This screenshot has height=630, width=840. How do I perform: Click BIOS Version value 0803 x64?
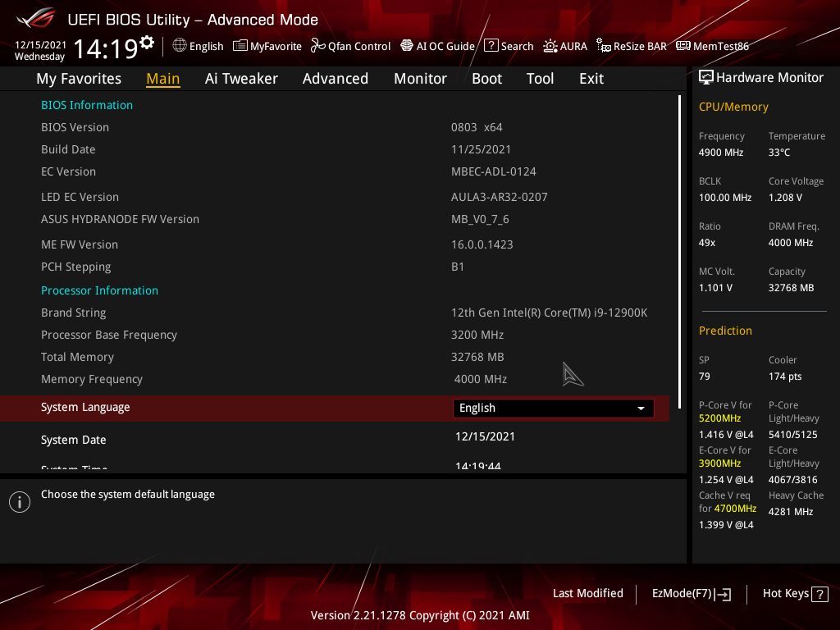(x=477, y=127)
